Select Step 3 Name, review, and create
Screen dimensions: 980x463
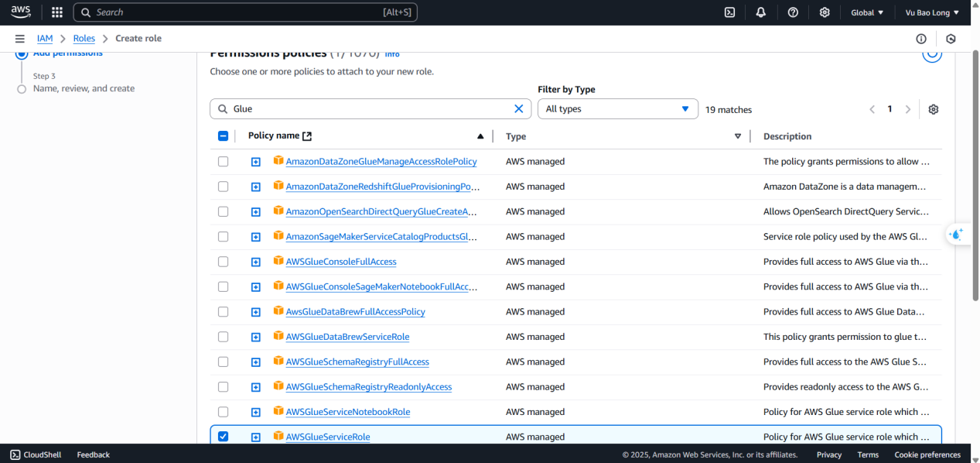pyautogui.click(x=84, y=88)
